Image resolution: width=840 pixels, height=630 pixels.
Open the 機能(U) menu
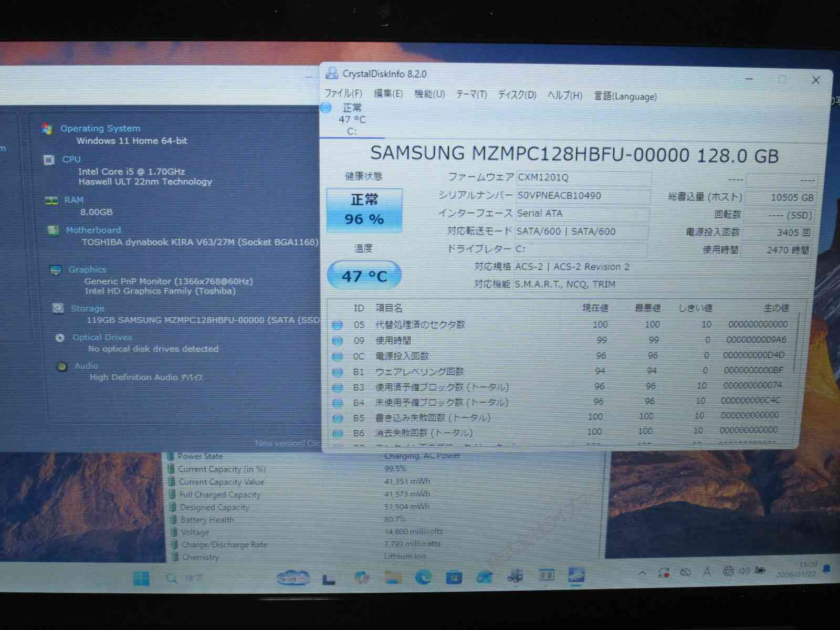pos(429,94)
